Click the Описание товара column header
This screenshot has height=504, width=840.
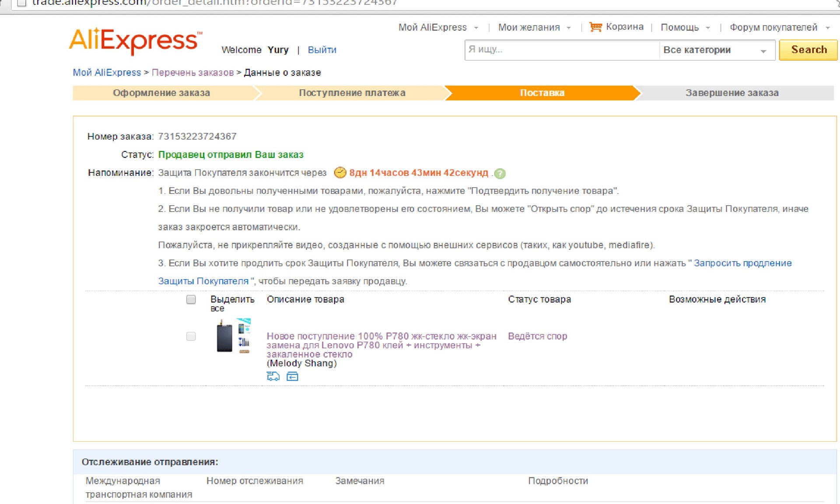click(305, 300)
